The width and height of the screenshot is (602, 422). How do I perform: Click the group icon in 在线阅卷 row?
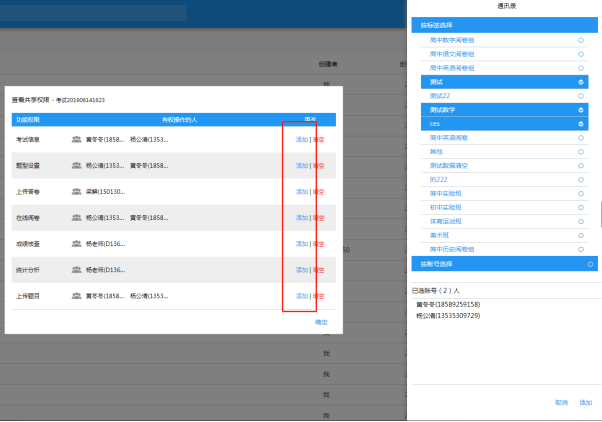76,218
